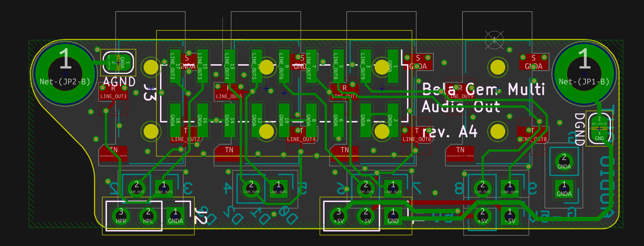This screenshot has width=644, height=246.
Task: Select header pin 17 LINE_OUT2 pad
Action: tap(175, 66)
